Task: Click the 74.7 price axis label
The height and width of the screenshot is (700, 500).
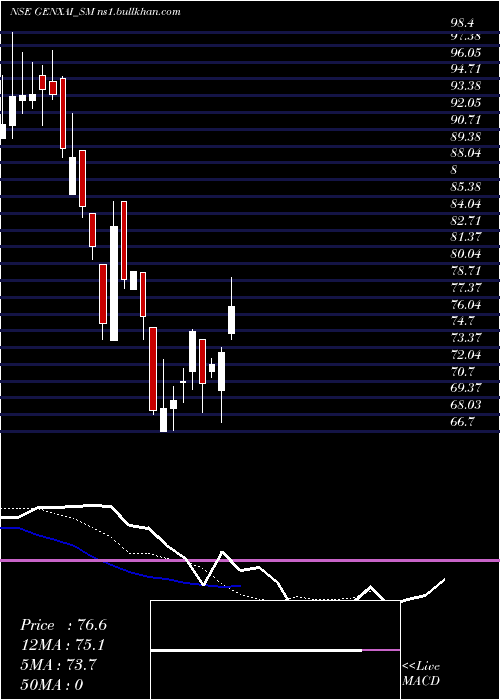Action: pos(462,321)
